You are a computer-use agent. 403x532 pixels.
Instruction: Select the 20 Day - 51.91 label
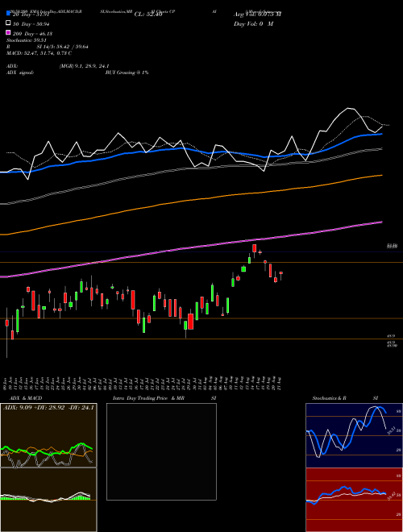tap(30, 15)
